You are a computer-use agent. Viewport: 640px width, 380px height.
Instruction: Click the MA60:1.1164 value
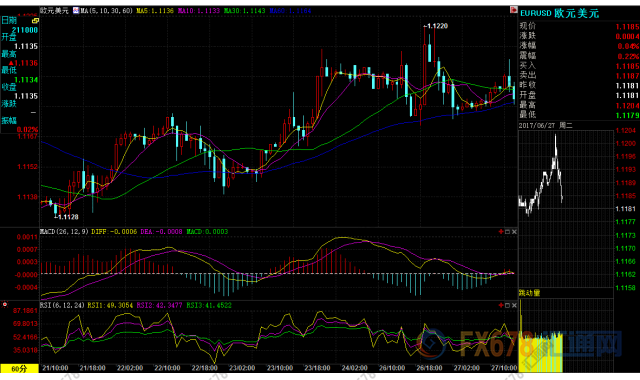[x=290, y=11]
